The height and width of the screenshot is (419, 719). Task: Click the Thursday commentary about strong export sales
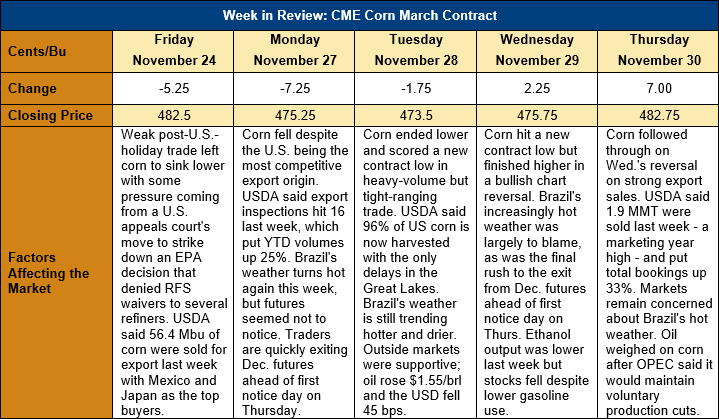pyautogui.click(x=658, y=273)
